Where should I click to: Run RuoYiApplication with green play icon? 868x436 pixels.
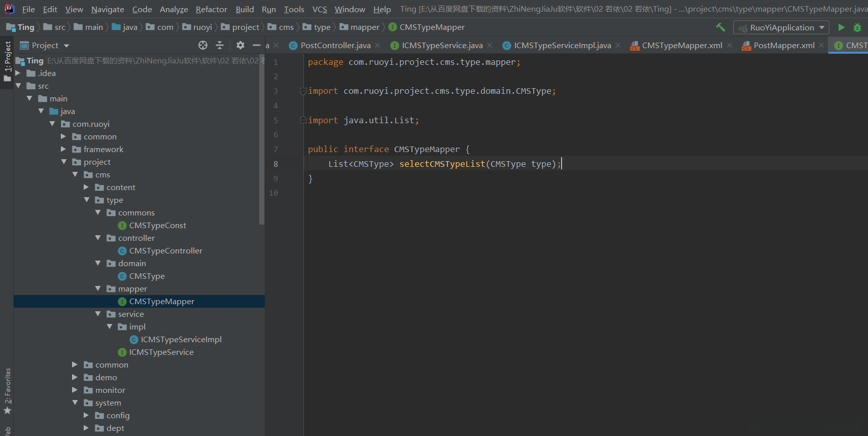841,27
